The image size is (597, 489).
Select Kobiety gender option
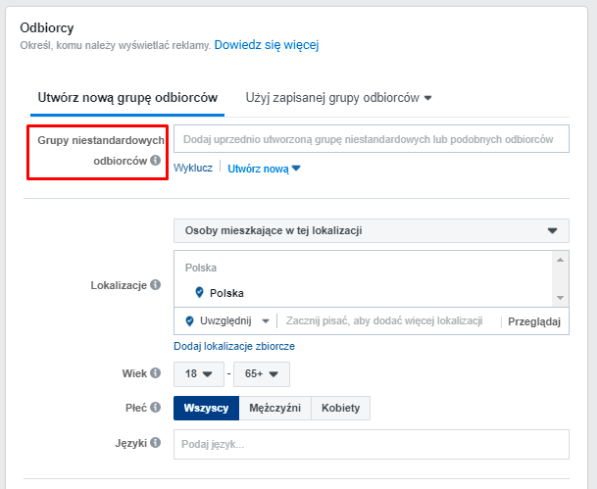coord(340,408)
